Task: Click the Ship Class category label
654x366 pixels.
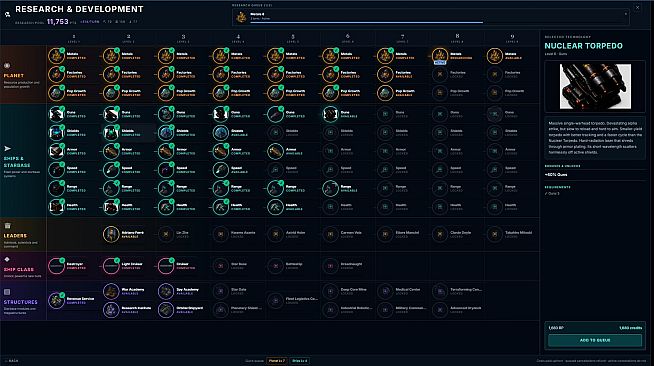Action: click(x=19, y=269)
